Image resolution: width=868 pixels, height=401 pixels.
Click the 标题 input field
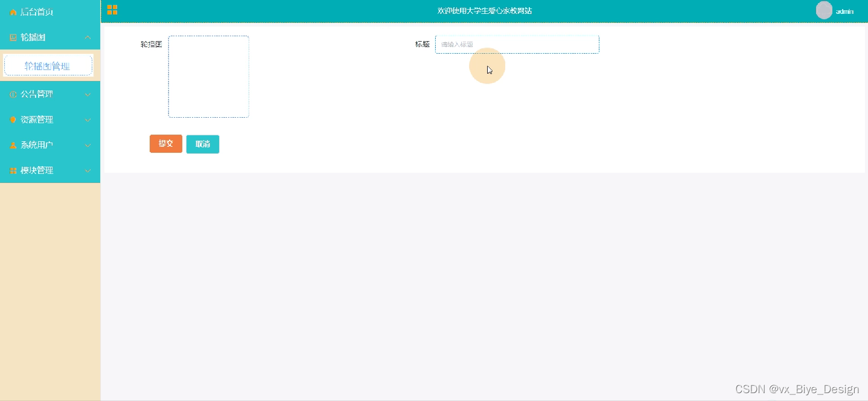coord(517,45)
